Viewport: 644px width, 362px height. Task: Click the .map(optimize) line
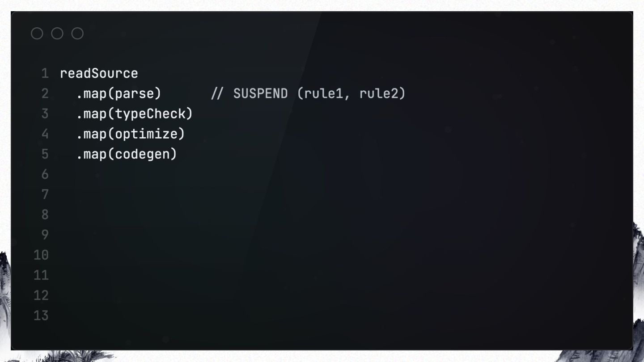click(131, 134)
